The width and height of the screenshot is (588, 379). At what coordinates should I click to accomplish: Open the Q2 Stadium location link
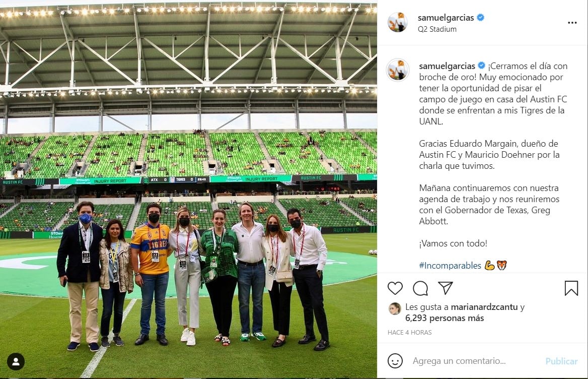point(437,29)
